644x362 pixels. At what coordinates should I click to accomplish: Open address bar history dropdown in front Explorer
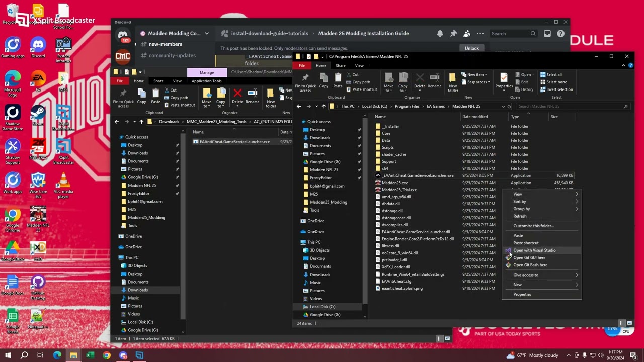(x=503, y=106)
